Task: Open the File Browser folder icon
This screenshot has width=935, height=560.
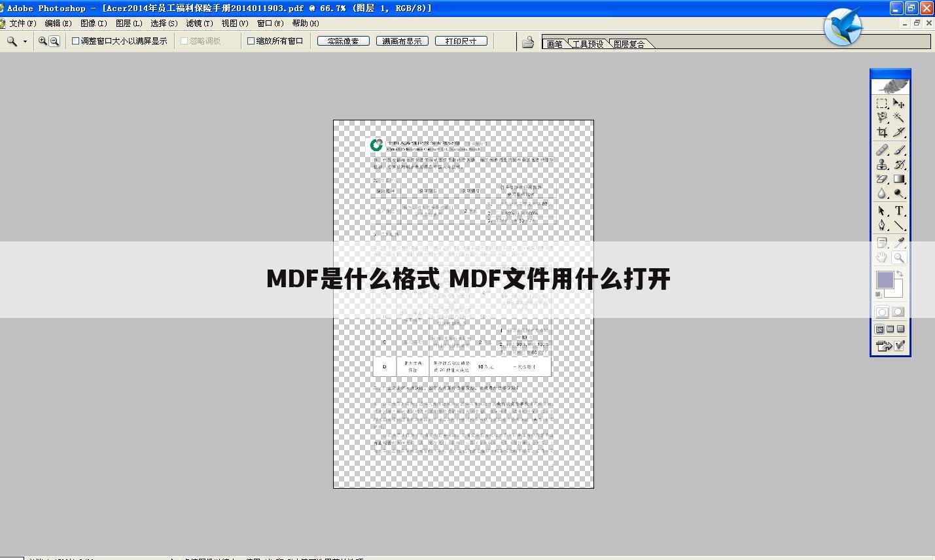Action: coord(528,42)
